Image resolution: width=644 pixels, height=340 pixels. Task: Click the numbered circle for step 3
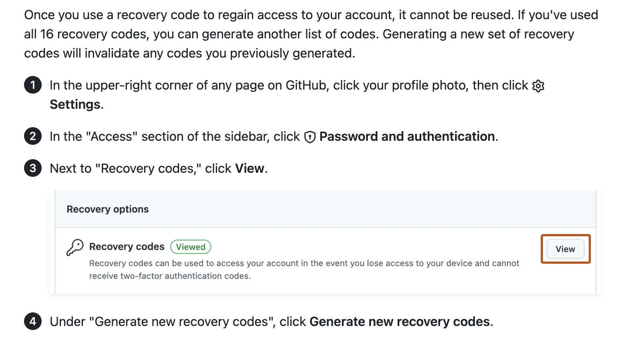point(33,168)
